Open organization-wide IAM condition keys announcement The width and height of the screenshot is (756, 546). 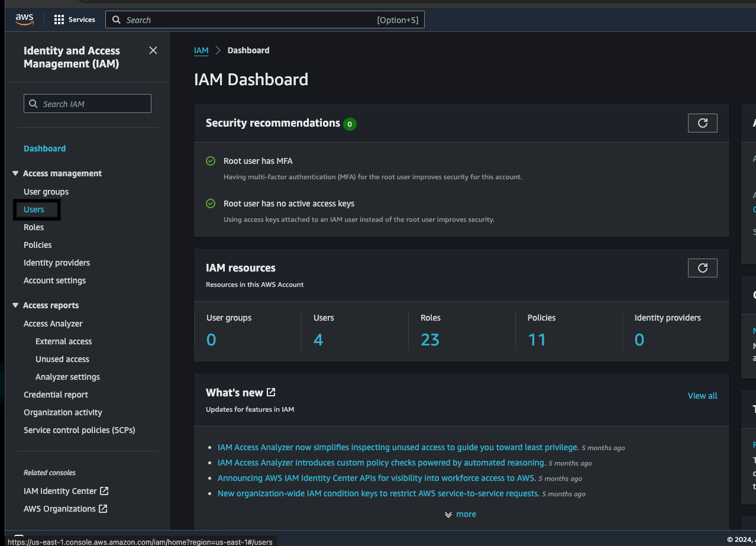(379, 493)
